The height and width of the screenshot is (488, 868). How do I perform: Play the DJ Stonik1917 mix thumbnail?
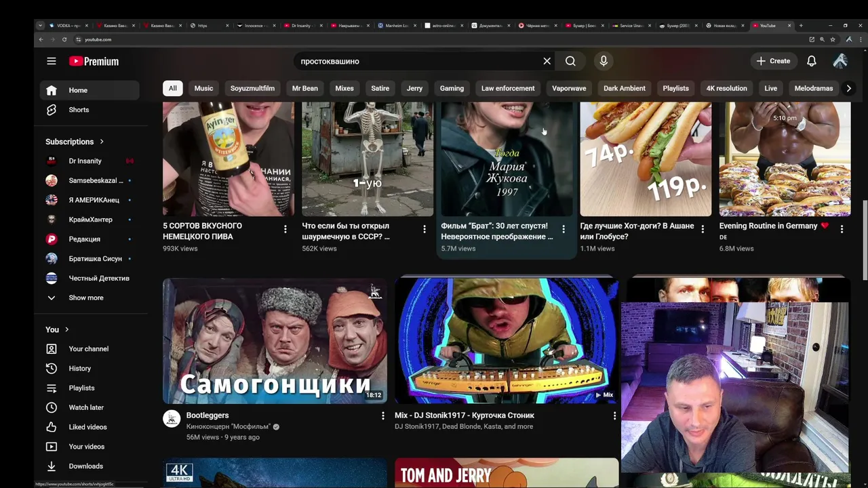507,341
